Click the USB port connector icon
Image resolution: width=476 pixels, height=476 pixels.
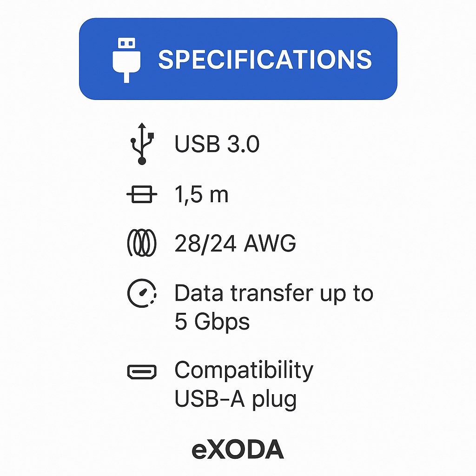point(142,371)
